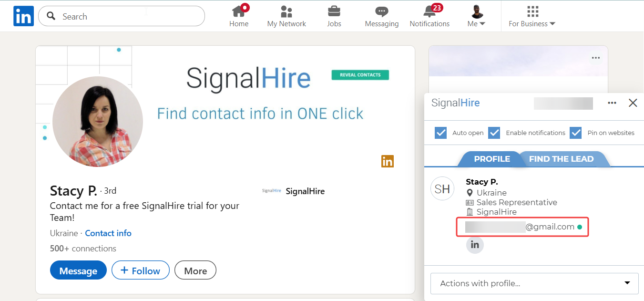The image size is (644, 301).
Task: View Notifications bell icon
Action: [429, 11]
